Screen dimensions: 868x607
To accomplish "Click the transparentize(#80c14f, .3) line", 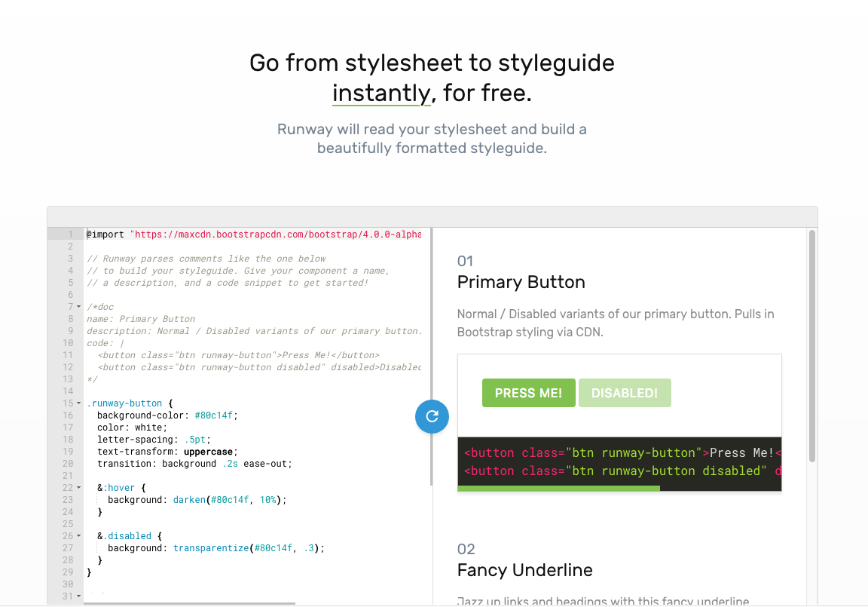I will point(216,548).
